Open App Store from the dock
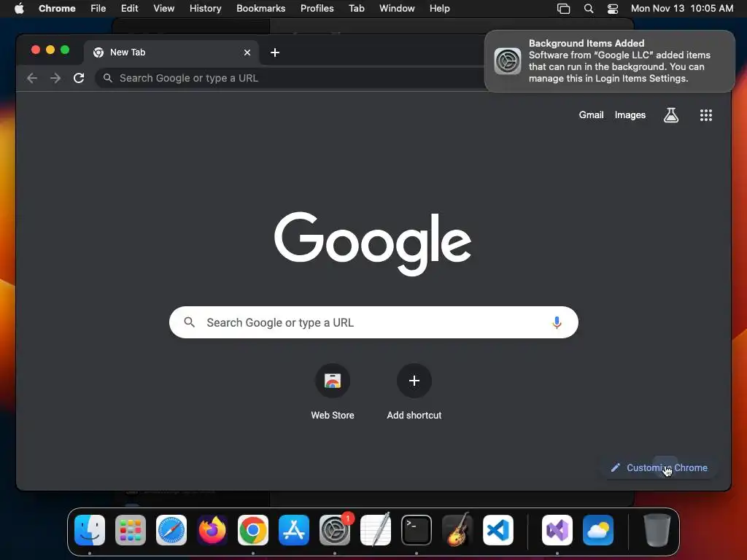 (x=294, y=530)
